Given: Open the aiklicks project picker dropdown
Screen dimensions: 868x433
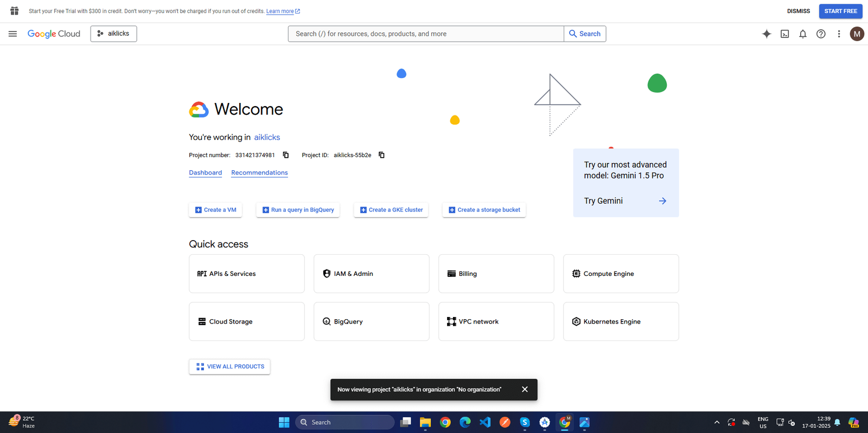Looking at the screenshot, I should pos(113,34).
